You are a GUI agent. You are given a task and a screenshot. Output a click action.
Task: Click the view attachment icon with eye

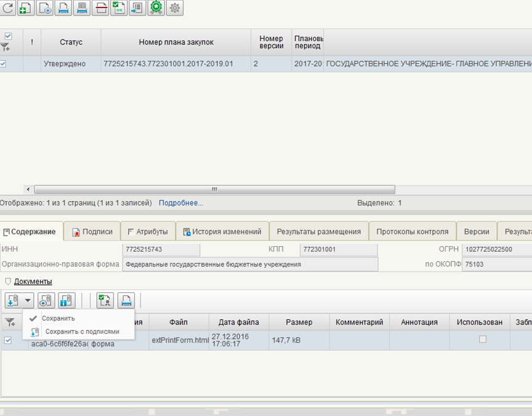(x=47, y=300)
